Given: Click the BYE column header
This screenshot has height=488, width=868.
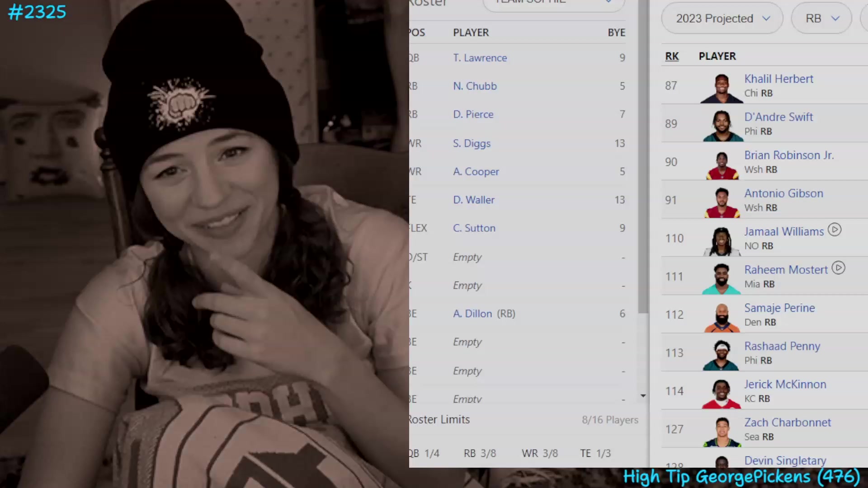Looking at the screenshot, I should tap(617, 33).
